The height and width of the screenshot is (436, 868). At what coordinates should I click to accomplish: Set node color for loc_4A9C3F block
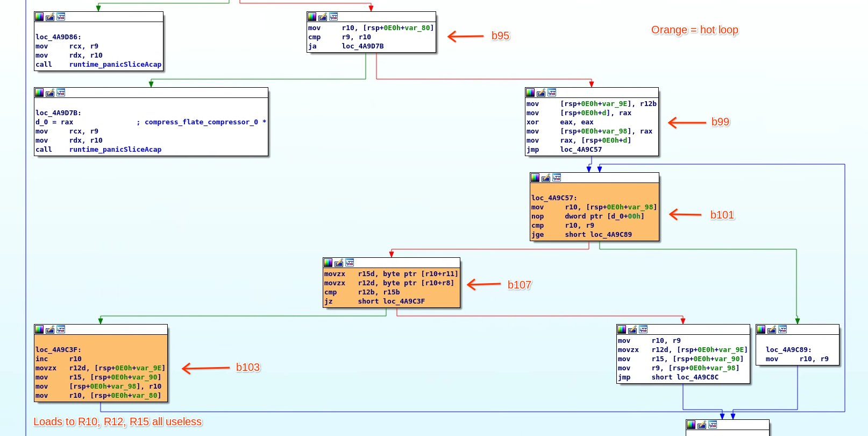tap(39, 329)
